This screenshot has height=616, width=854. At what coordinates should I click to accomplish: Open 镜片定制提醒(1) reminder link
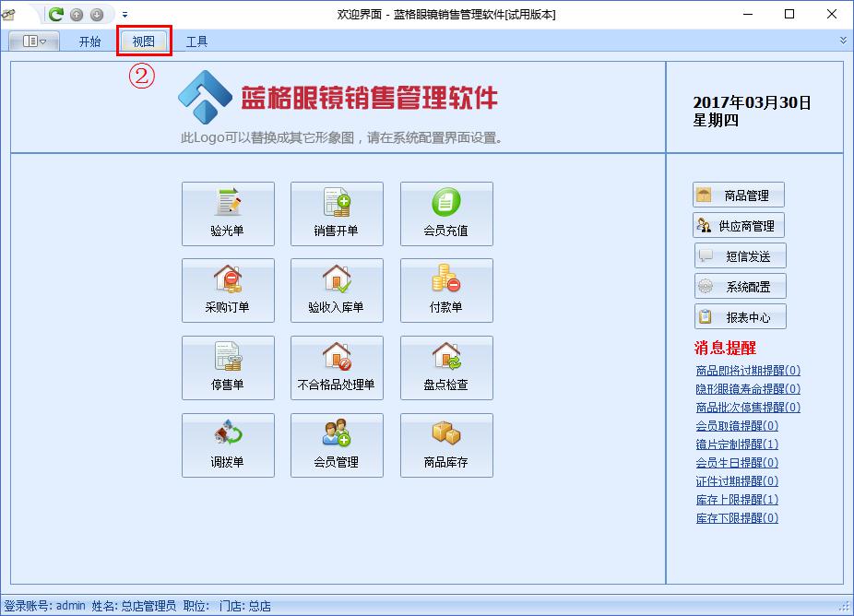tap(737, 444)
